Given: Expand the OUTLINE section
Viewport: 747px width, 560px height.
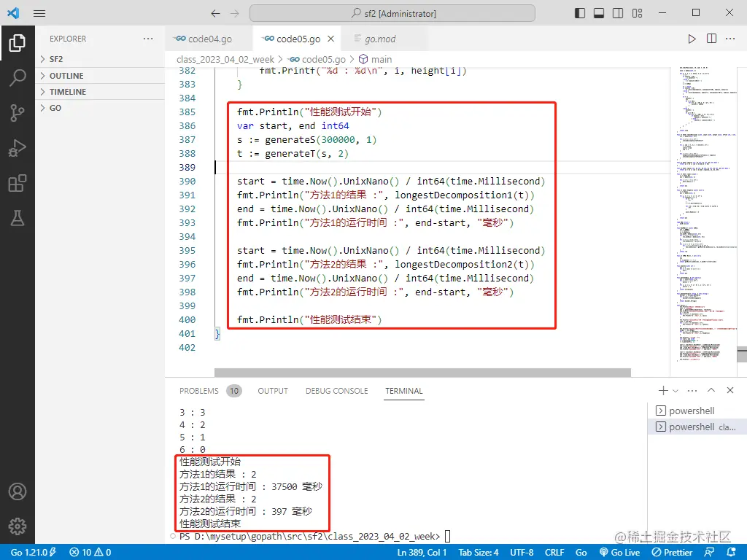Looking at the screenshot, I should (x=100, y=76).
